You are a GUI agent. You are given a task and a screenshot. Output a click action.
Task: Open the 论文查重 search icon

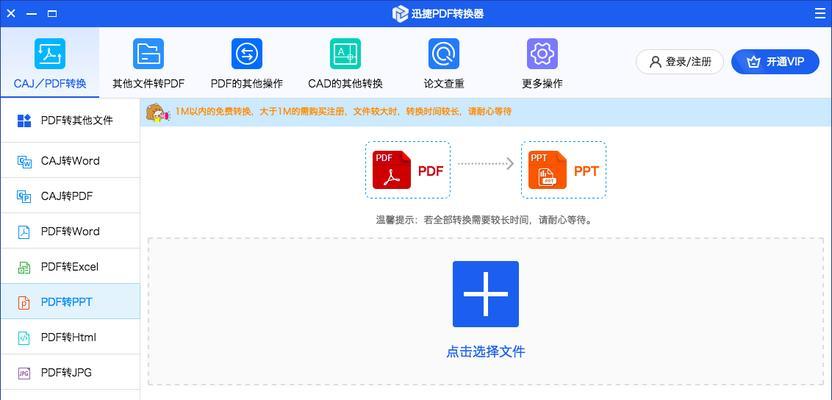point(444,54)
